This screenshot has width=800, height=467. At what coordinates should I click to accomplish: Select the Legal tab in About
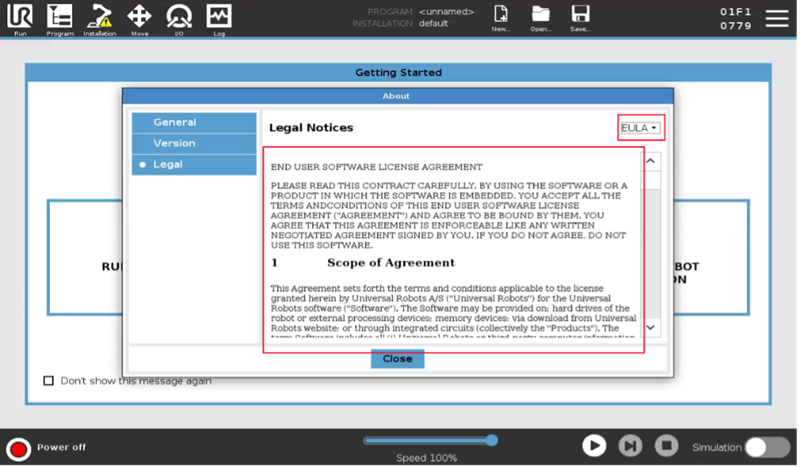pyautogui.click(x=194, y=164)
